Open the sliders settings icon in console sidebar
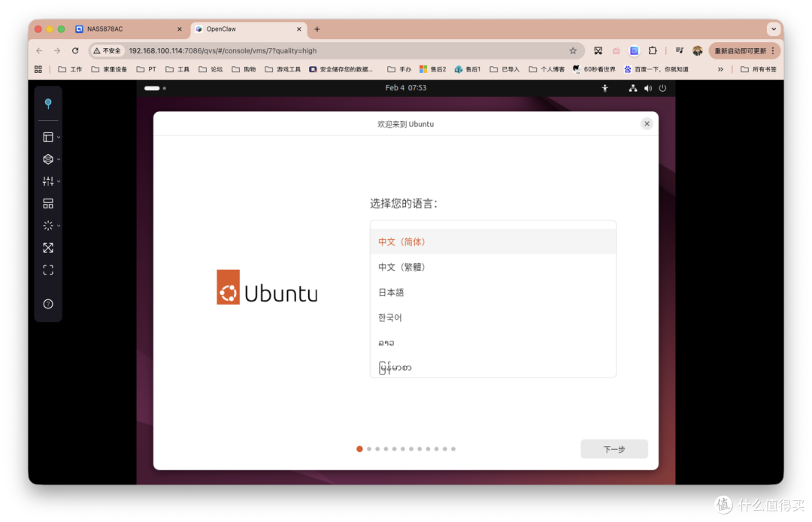812x522 pixels. coord(48,181)
